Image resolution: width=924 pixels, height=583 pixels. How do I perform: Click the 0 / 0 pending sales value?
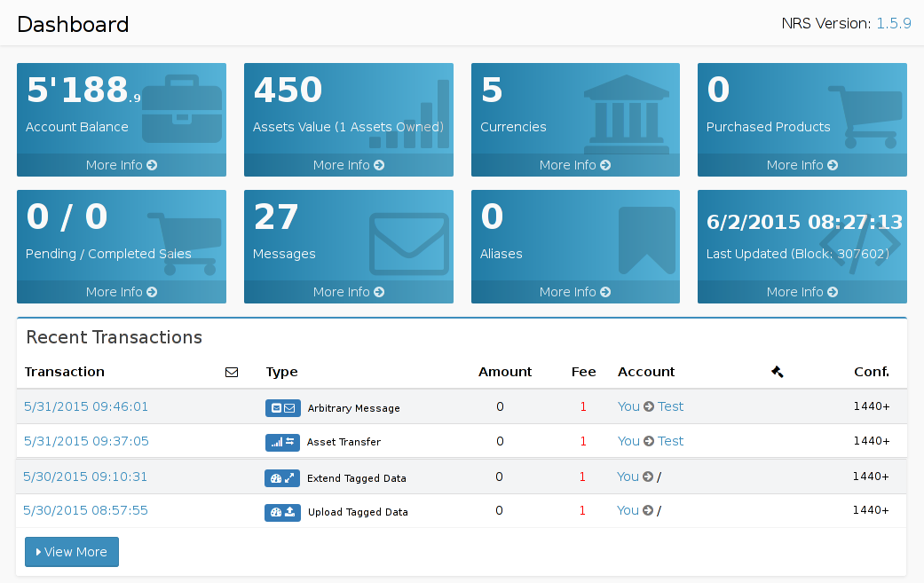67,217
